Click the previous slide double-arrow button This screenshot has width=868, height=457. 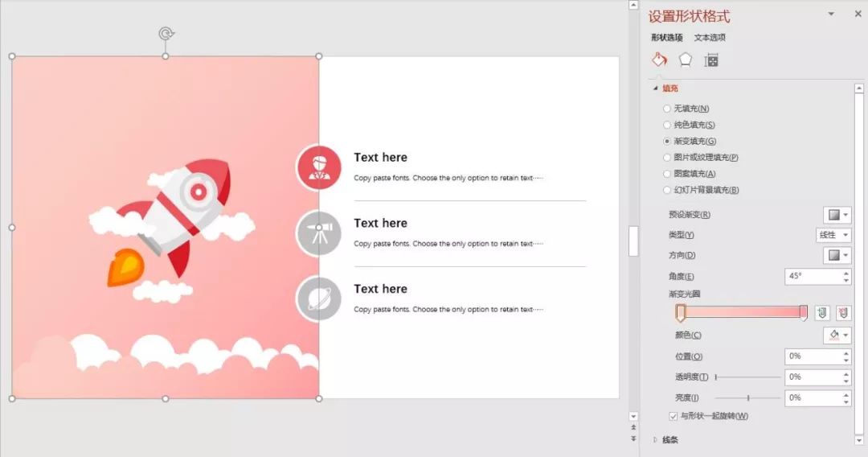[x=633, y=428]
